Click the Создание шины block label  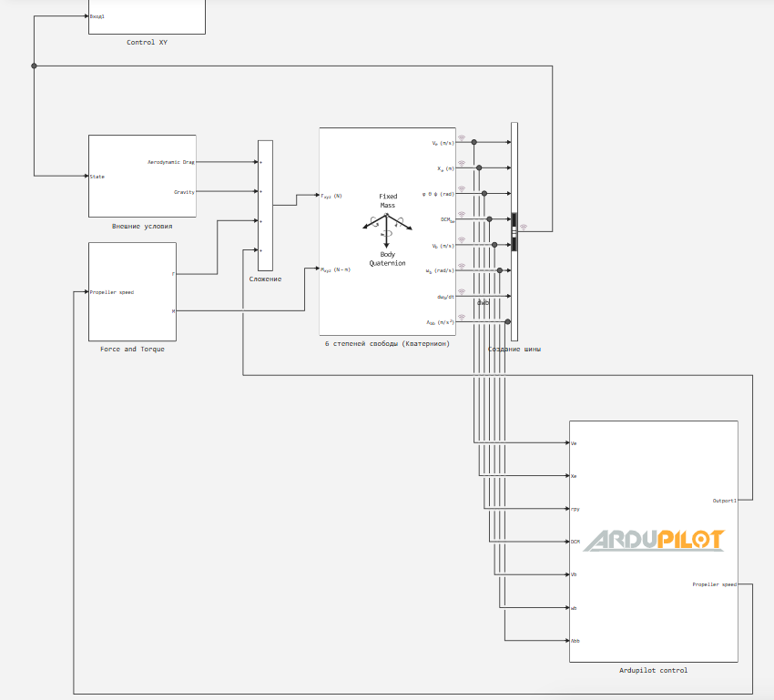point(514,350)
